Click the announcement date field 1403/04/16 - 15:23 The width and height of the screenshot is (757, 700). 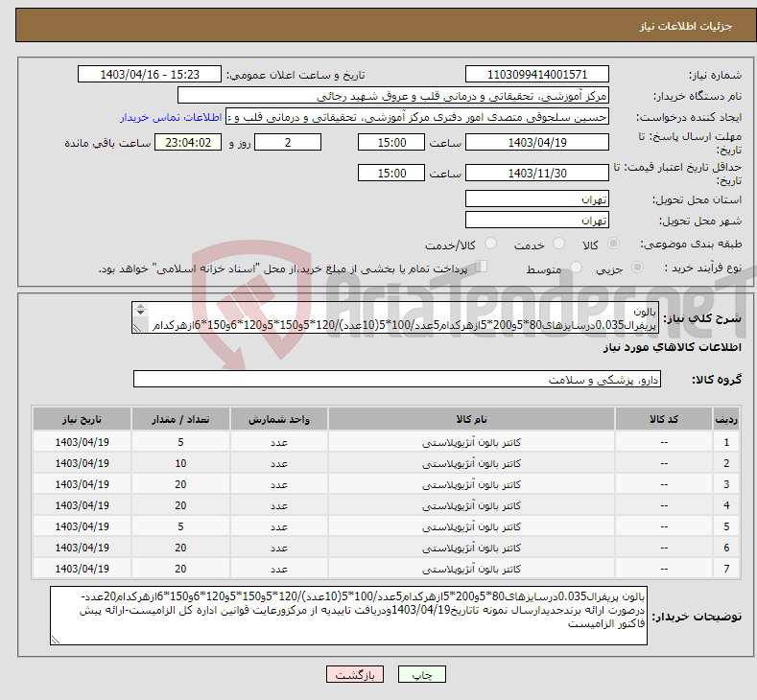pos(149,74)
